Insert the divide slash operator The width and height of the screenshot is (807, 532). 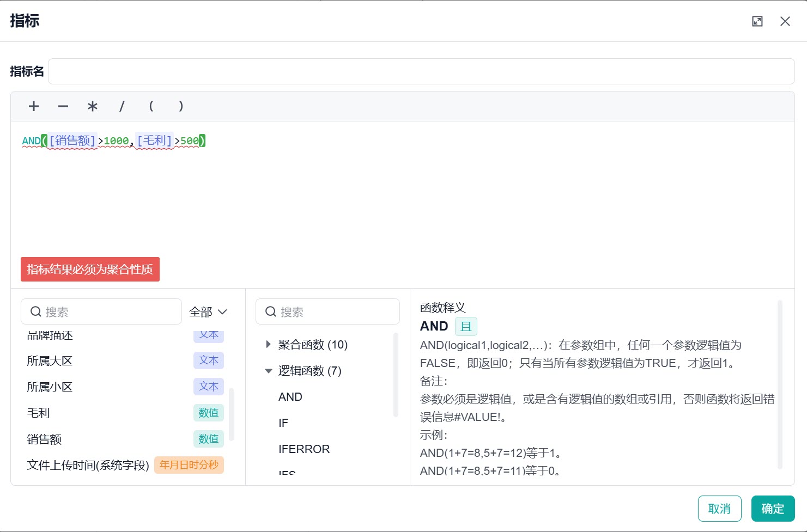pyautogui.click(x=122, y=106)
